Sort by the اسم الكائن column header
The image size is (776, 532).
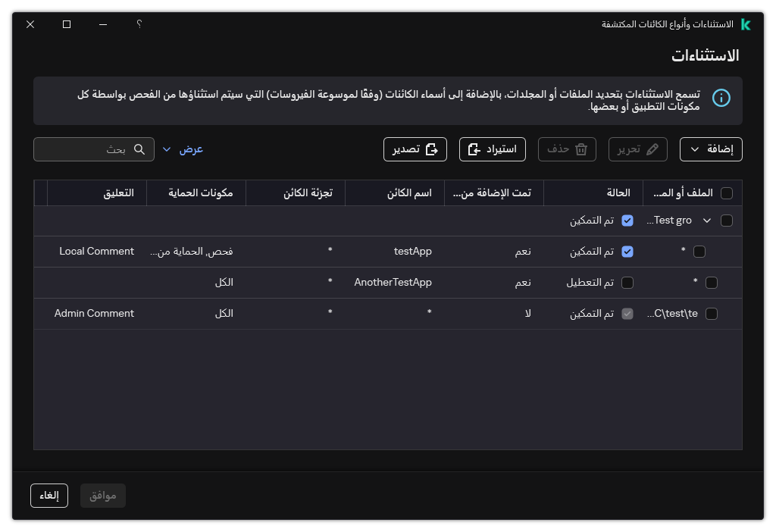pos(409,193)
